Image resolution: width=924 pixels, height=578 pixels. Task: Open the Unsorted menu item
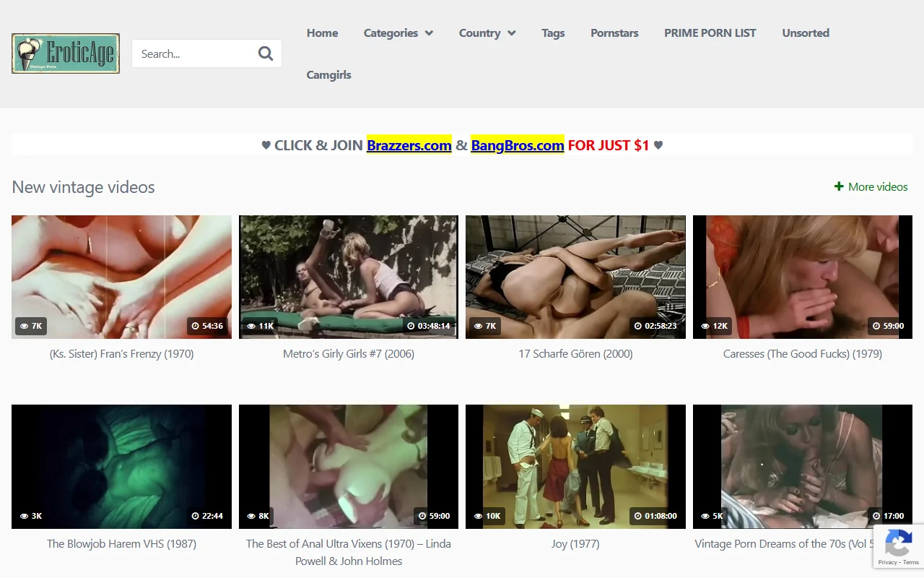point(805,33)
